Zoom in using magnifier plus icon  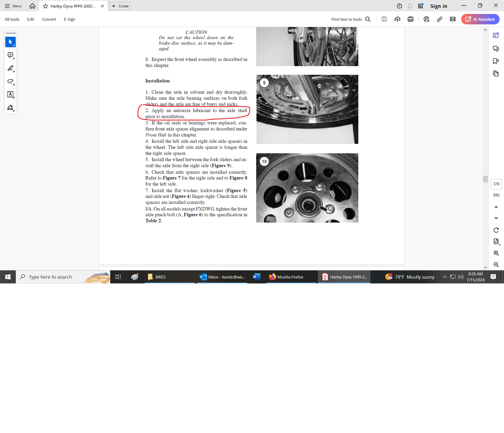(496, 253)
